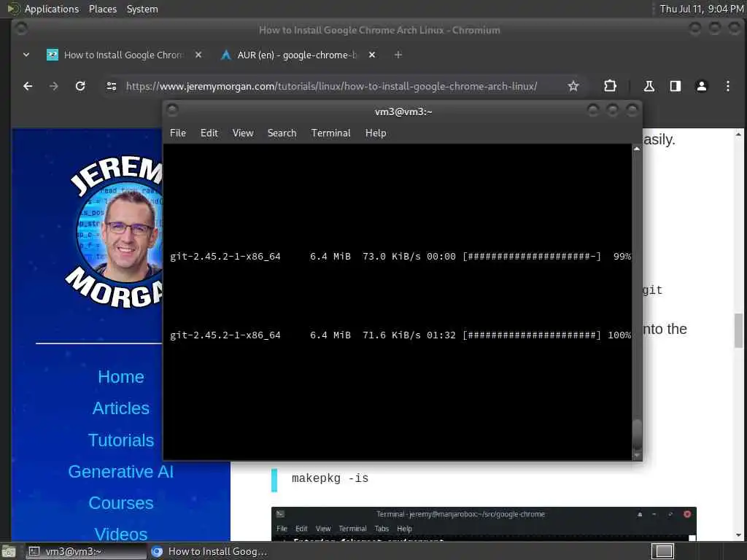This screenshot has height=560, width=747.
Task: Open the Articles link in sidebar
Action: (x=121, y=408)
